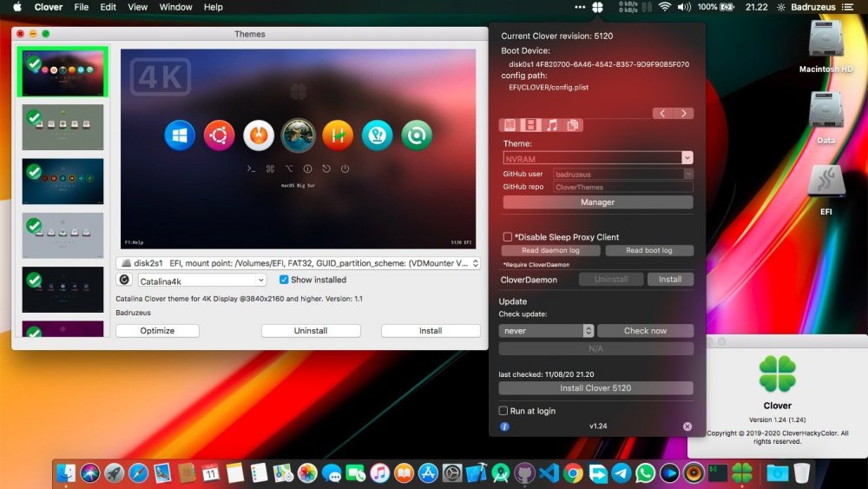Image resolution: width=868 pixels, height=489 pixels.
Task: Select the second theme thumbnail with gray background
Action: click(62, 127)
